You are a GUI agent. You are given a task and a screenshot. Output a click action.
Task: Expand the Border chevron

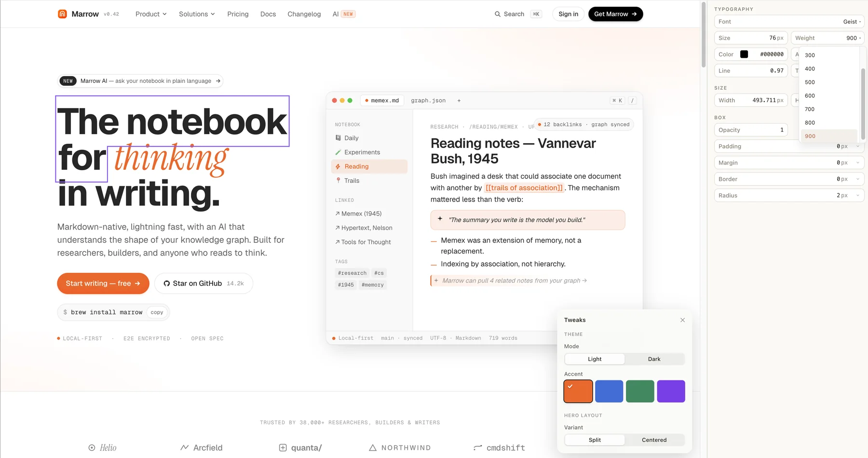tap(858, 179)
